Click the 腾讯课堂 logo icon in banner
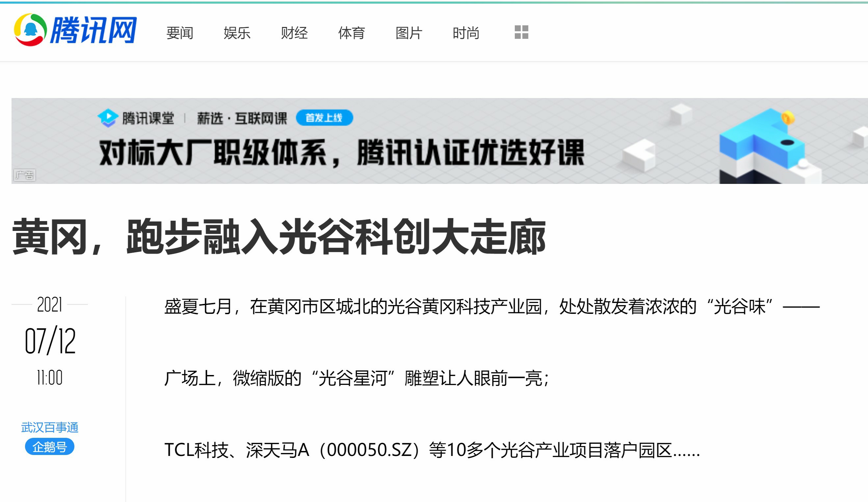 tap(108, 118)
